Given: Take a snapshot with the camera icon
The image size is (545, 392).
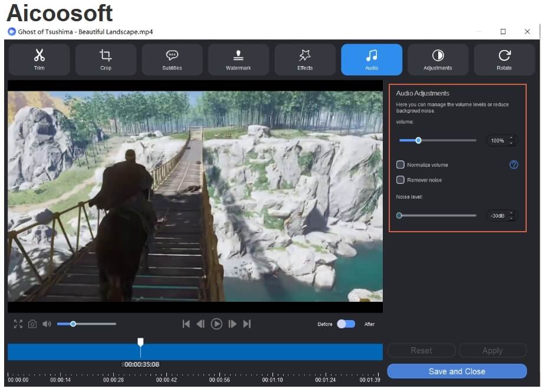Looking at the screenshot, I should pos(32,324).
